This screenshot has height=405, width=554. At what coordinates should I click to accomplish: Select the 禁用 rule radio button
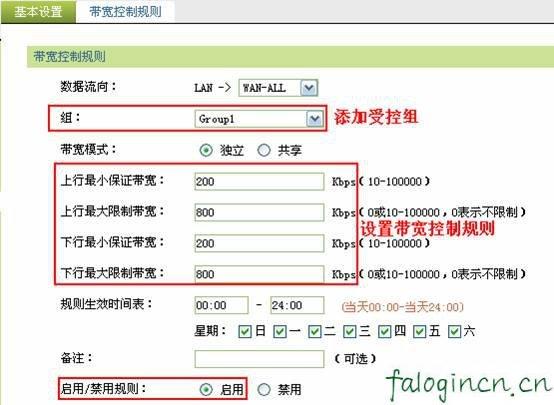(264, 390)
